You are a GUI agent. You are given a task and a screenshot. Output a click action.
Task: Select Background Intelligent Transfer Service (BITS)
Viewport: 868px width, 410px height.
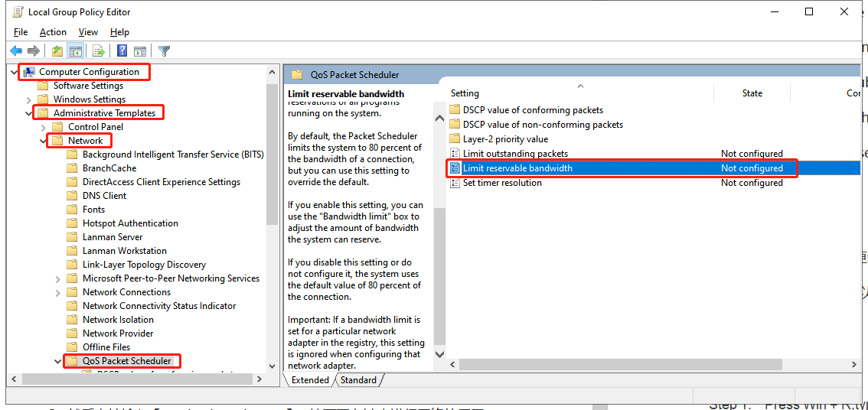[x=173, y=155]
